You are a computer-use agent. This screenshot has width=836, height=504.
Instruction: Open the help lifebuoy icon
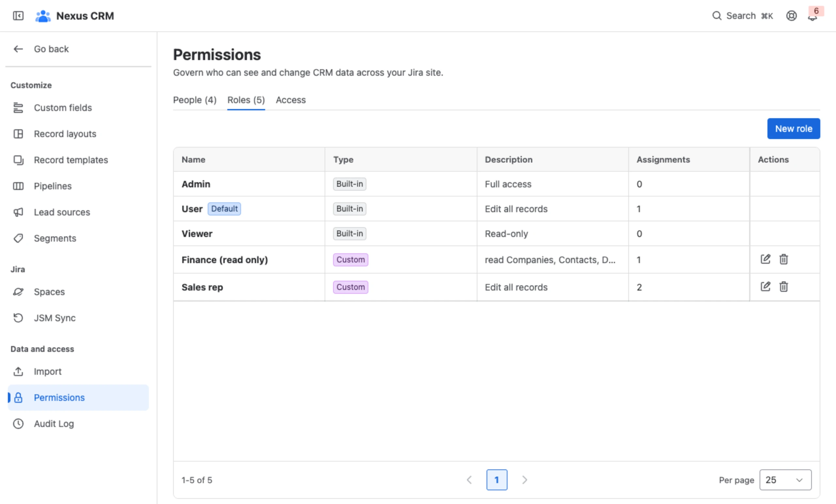[x=791, y=16]
